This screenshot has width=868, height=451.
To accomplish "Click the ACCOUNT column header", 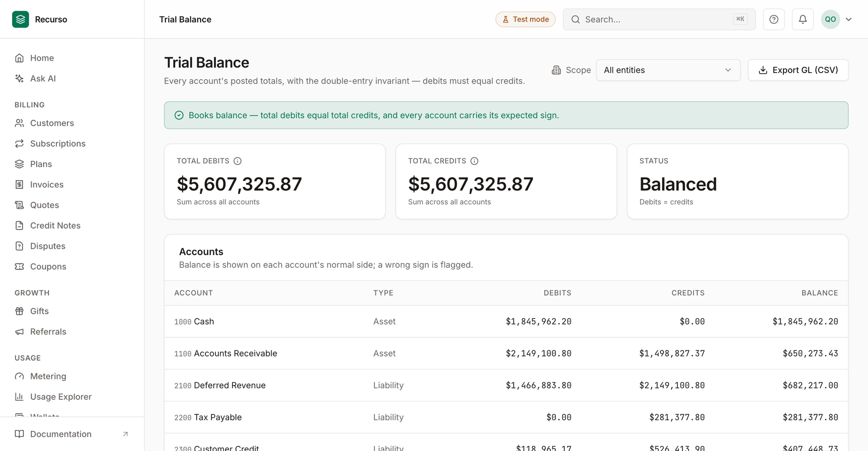I will click(x=194, y=293).
